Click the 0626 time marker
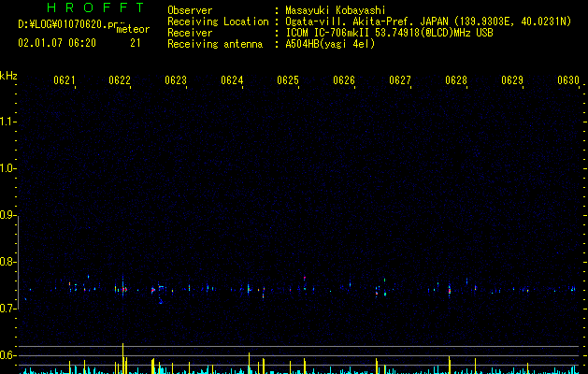Image resolution: width=588 pixels, height=374 pixels. click(344, 79)
